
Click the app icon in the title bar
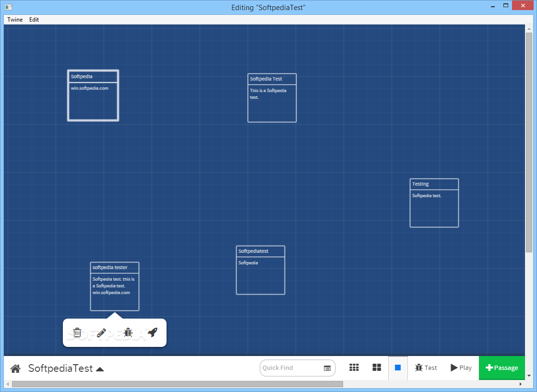click(9, 7)
